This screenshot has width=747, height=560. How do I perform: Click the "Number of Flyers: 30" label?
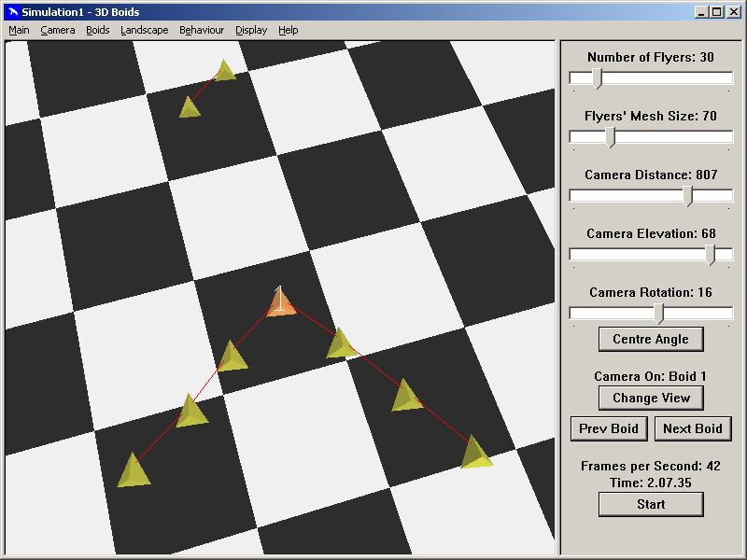tap(651, 57)
